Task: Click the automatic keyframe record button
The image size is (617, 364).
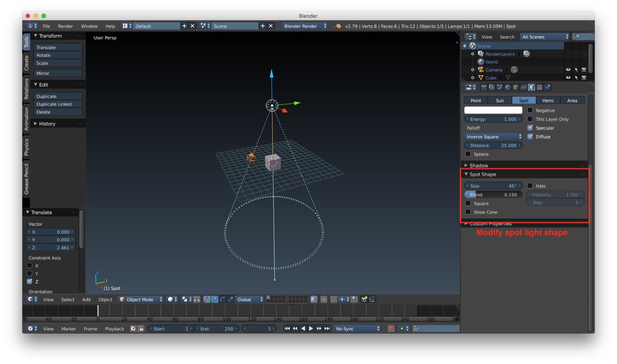Action: pyautogui.click(x=391, y=329)
